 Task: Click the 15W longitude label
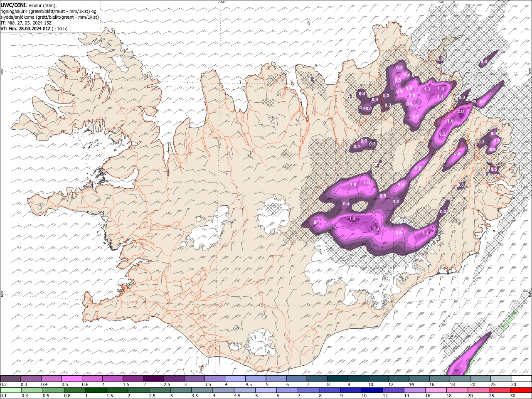pyautogui.click(x=440, y=2)
